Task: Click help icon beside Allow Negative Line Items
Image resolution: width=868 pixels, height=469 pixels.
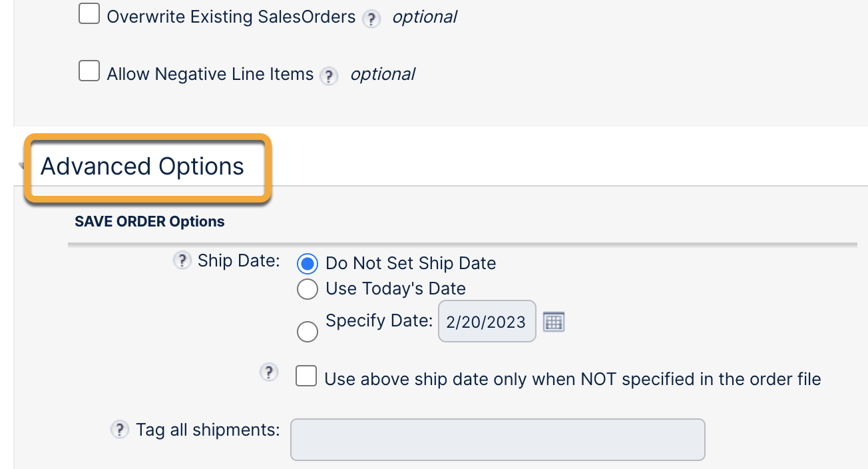Action: pyautogui.click(x=328, y=76)
